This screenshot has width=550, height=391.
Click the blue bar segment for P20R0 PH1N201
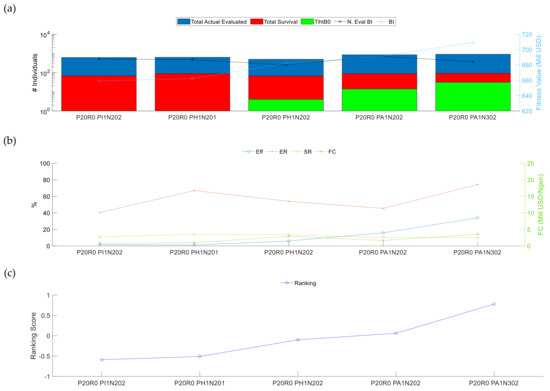pyautogui.click(x=193, y=65)
